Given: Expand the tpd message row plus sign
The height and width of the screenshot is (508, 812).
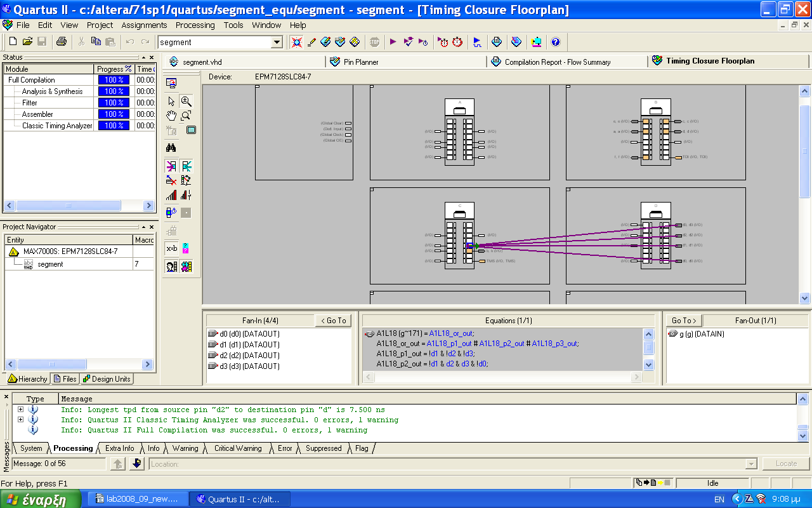Looking at the screenshot, I should coord(21,410).
